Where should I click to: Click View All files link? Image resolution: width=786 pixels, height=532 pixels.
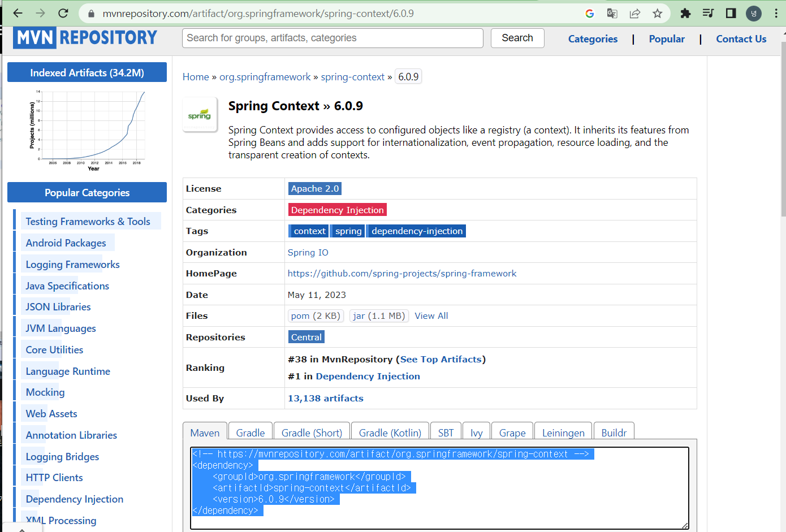click(431, 316)
